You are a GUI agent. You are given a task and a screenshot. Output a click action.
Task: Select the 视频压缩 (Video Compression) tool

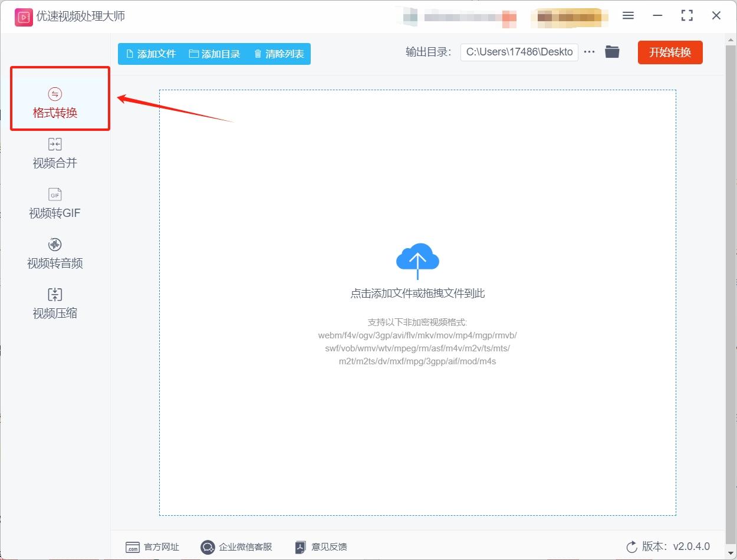click(x=55, y=303)
